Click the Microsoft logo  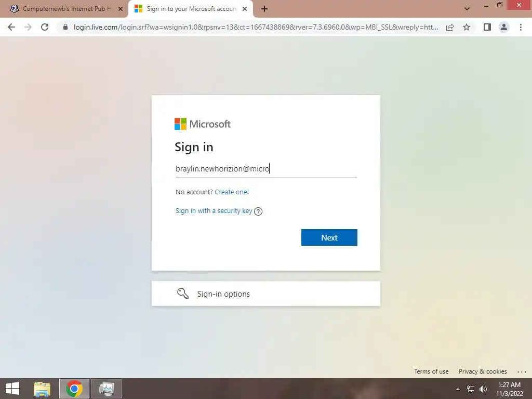(203, 124)
